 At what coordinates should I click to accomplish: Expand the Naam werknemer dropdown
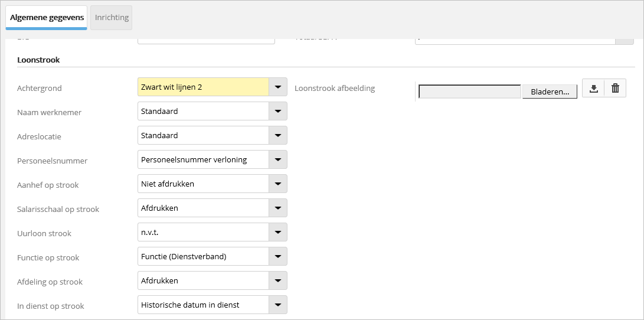point(278,112)
